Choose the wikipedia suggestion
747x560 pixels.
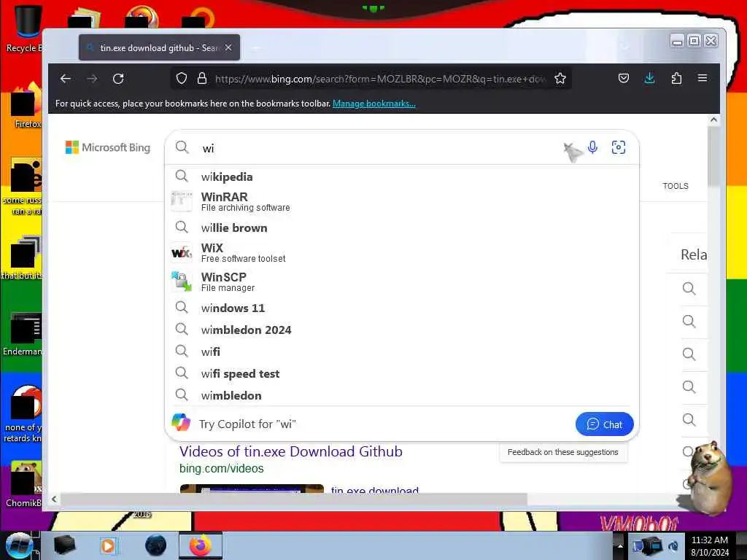tap(401, 176)
